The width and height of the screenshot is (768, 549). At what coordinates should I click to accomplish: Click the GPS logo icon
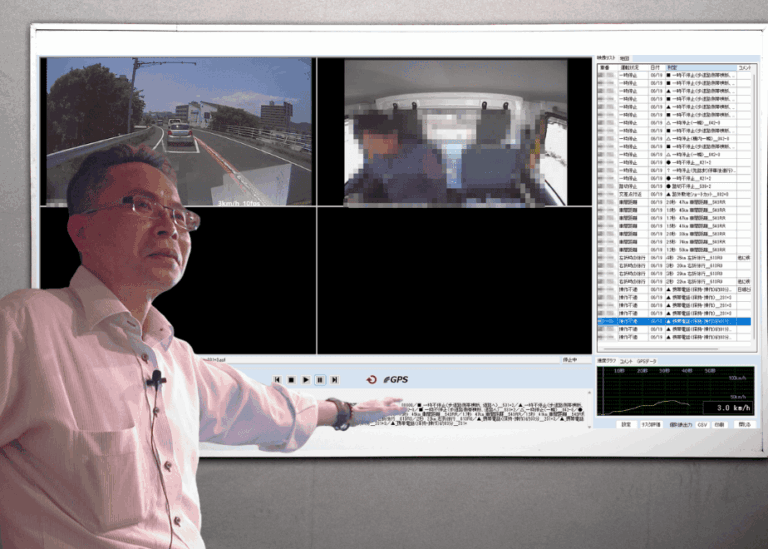395,380
